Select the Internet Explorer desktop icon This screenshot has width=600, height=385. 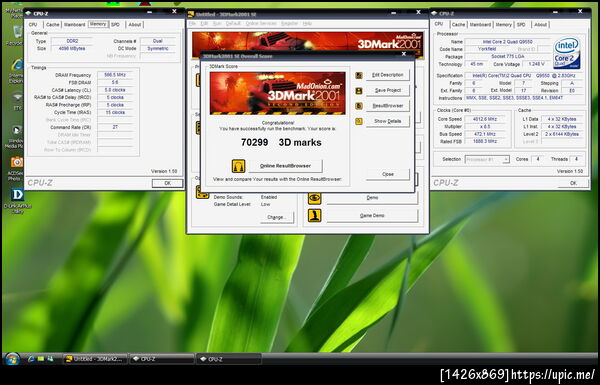coord(17,71)
